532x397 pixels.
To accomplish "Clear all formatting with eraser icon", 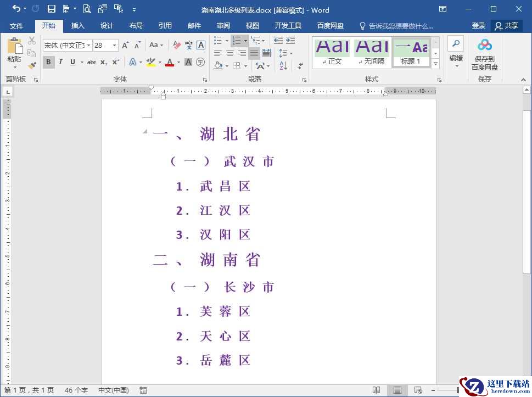I will (x=177, y=45).
